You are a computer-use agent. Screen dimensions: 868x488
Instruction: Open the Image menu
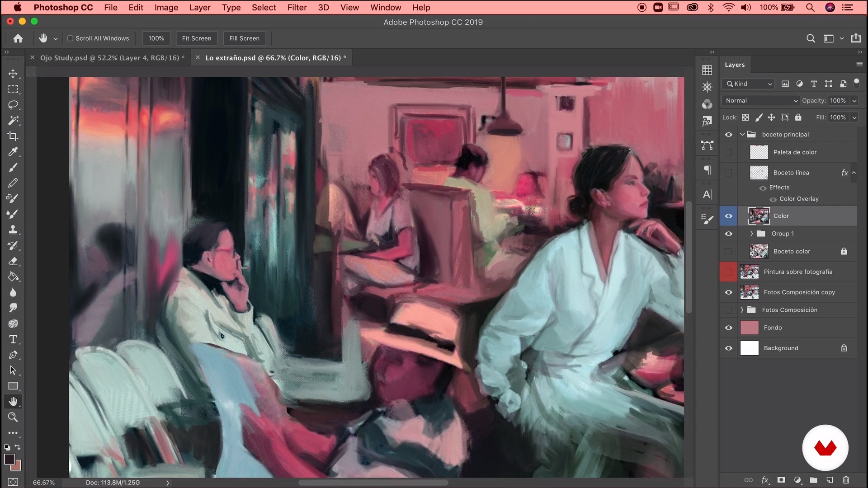click(166, 7)
